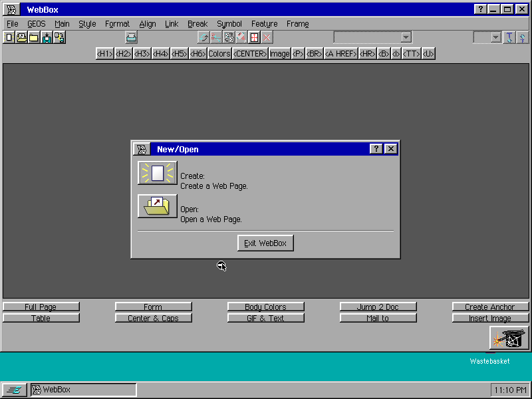Click the Table template button

point(41,318)
